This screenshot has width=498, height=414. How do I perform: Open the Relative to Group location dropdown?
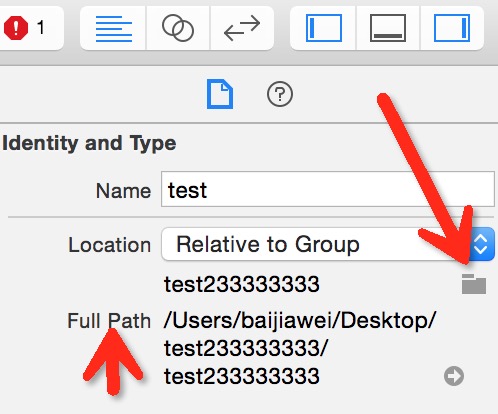coord(328,244)
